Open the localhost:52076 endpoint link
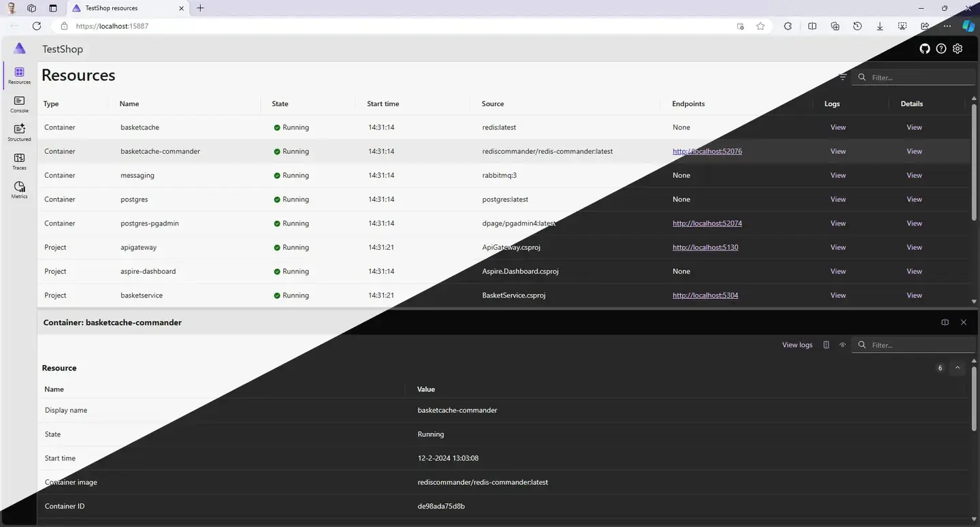 707,151
